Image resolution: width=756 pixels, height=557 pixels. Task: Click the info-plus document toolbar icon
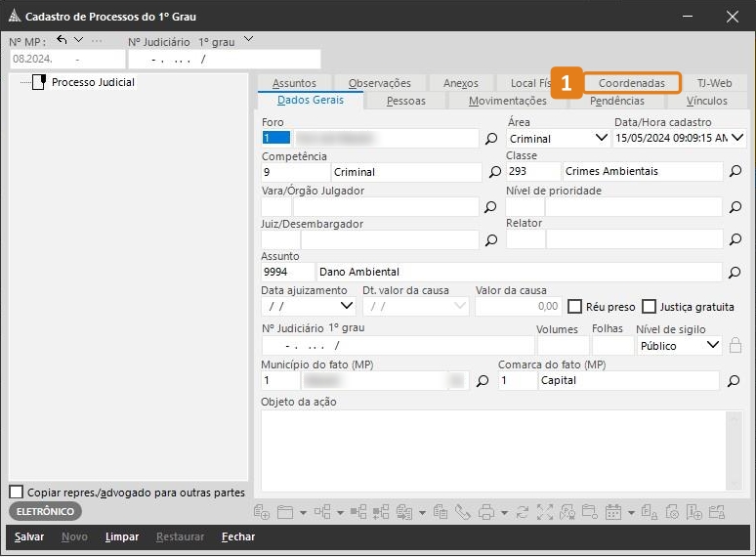coord(693,512)
